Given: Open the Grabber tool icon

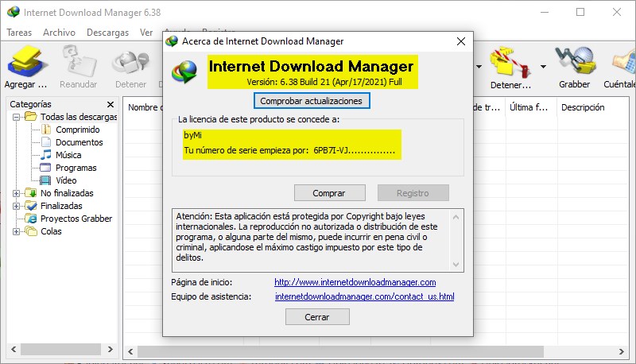Looking at the screenshot, I should coord(575,62).
